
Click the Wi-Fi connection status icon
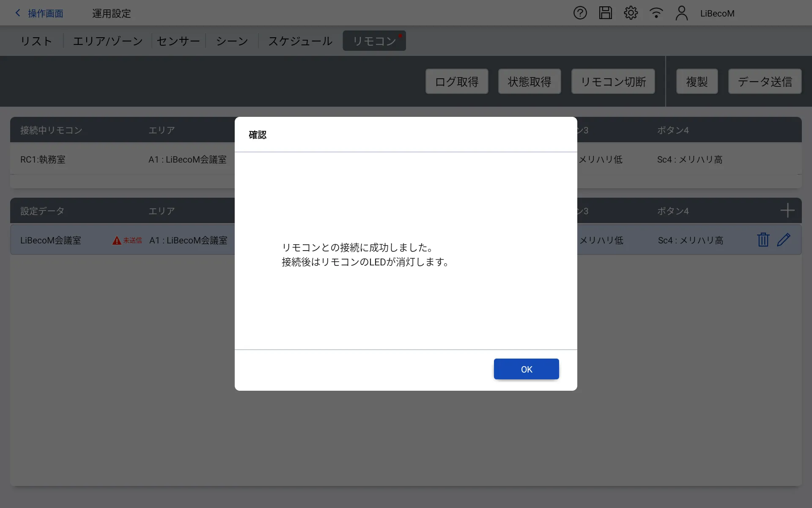[656, 13]
